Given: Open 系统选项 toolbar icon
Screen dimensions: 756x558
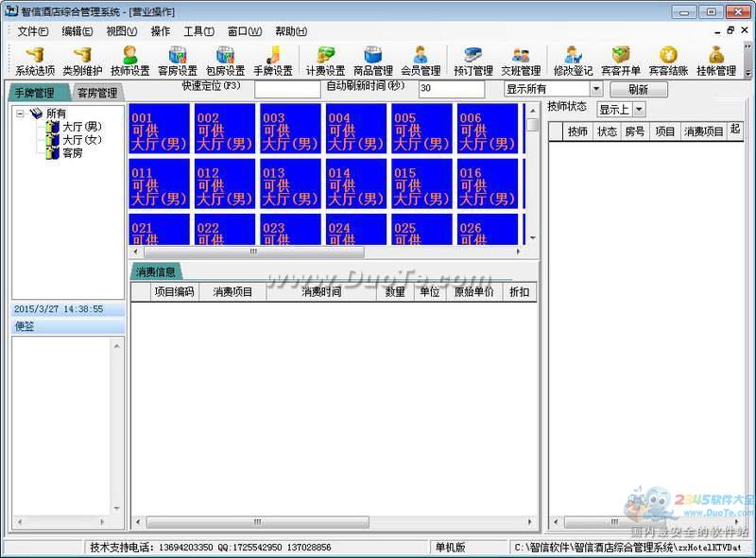Looking at the screenshot, I should click(35, 61).
